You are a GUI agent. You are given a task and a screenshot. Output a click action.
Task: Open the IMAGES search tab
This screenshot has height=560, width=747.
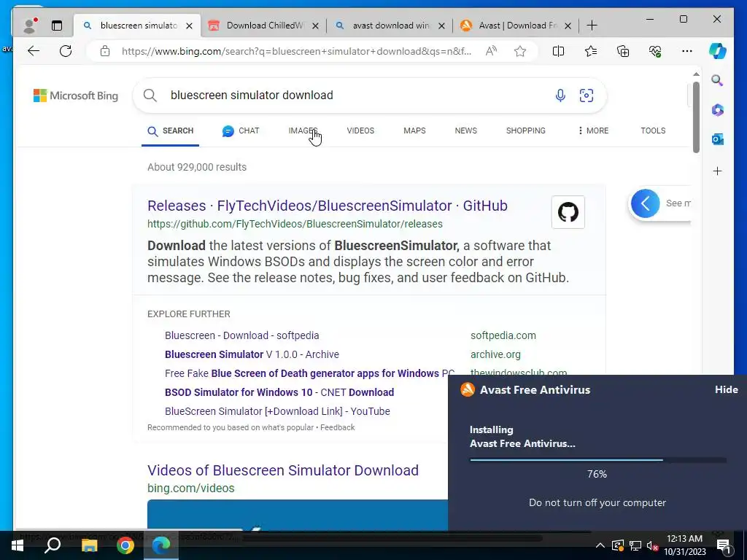pyautogui.click(x=303, y=131)
